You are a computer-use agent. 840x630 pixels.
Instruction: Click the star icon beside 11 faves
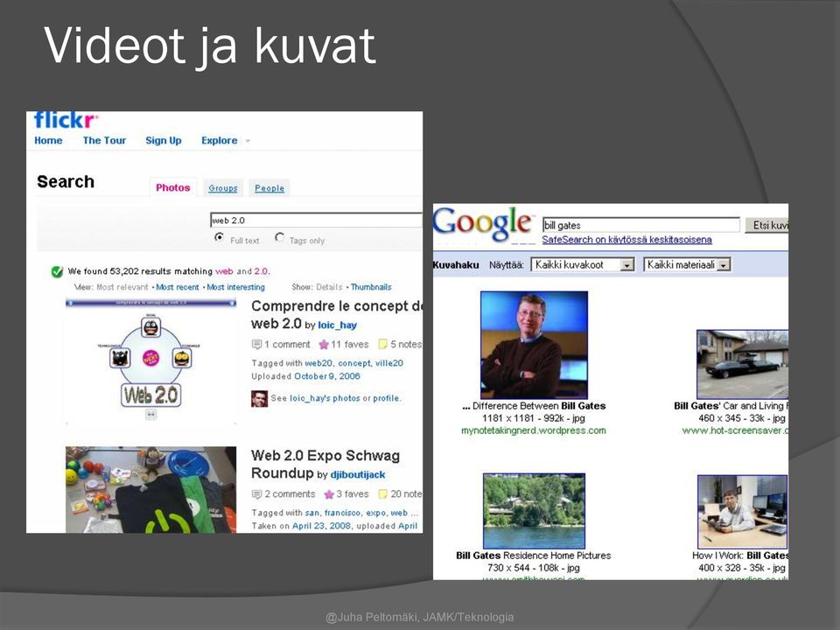click(323, 345)
